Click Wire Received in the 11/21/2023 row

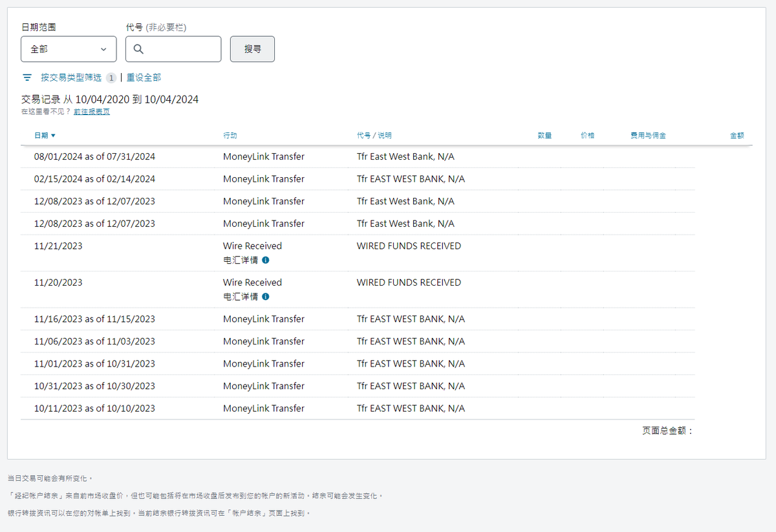(x=252, y=246)
